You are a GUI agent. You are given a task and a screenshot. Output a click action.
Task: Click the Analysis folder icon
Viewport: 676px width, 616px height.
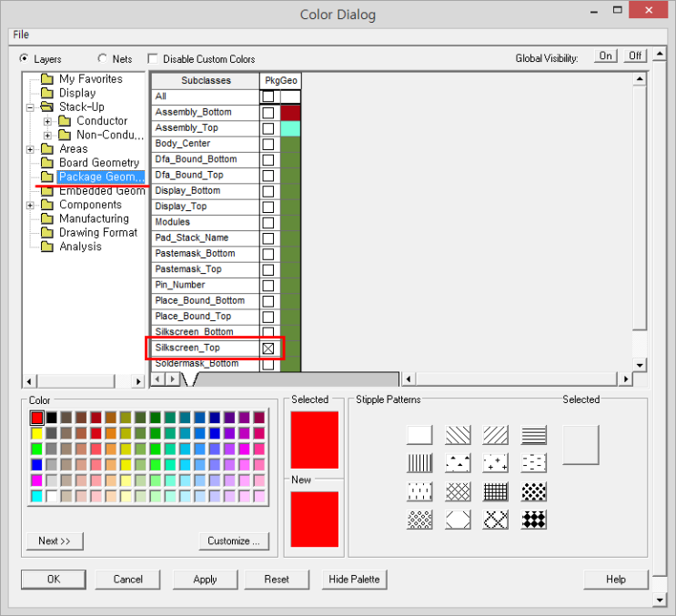pos(48,247)
